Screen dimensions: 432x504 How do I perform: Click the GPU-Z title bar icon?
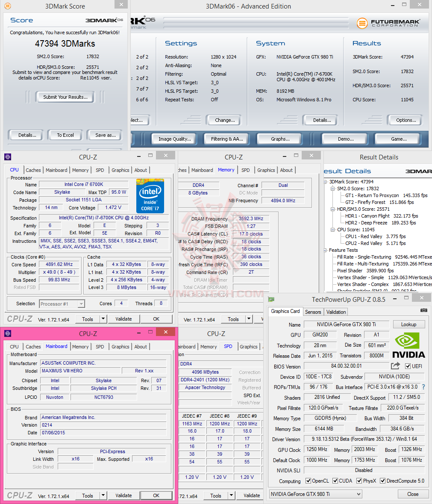pyautogui.click(x=271, y=299)
